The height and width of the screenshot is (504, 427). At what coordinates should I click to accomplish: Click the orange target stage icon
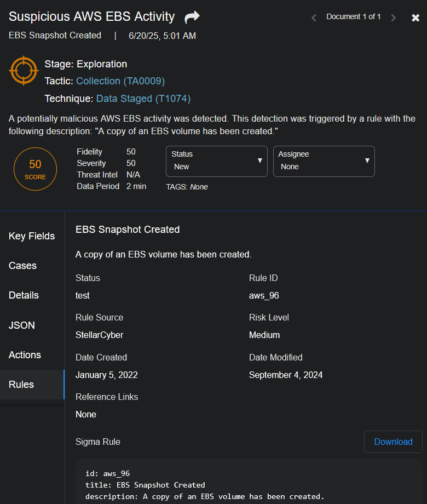23,71
